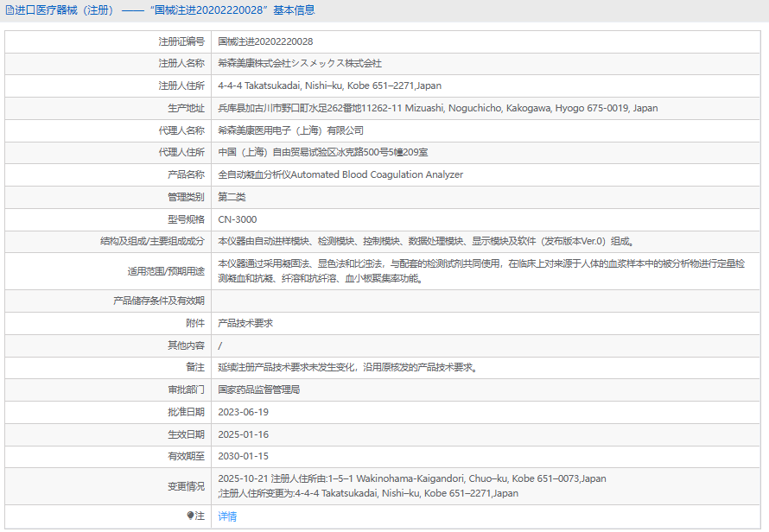Select agent name 希森美康医用电子（上海）有限公司
This screenshot has height=532, width=769.
[x=291, y=130]
